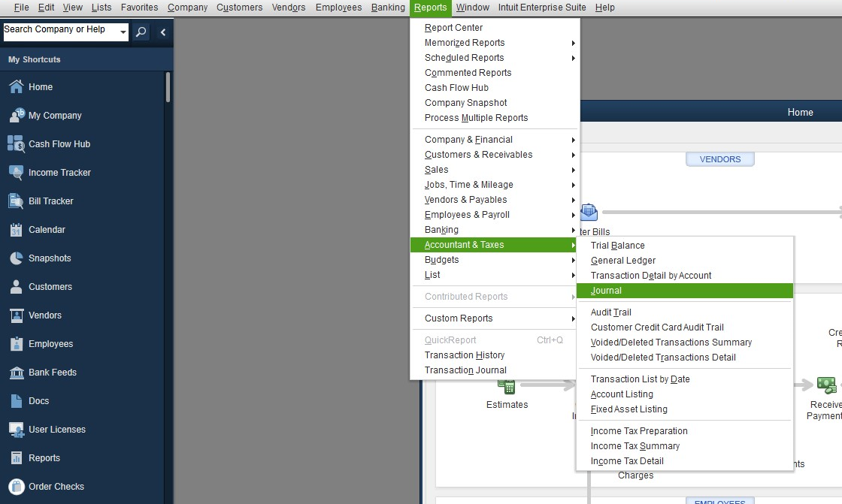Image resolution: width=842 pixels, height=504 pixels.
Task: Collapse the shortcuts pane with arrow icon
Action: (162, 32)
